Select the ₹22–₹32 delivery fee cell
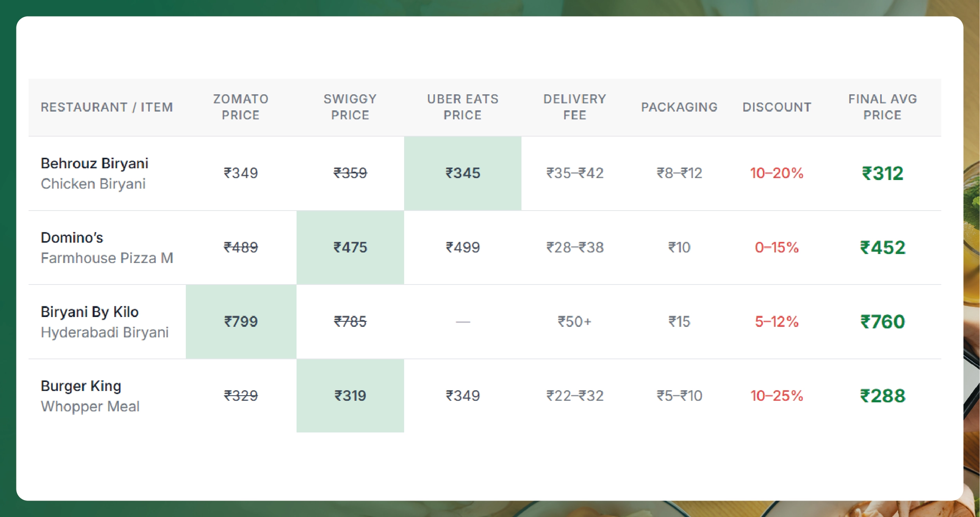 point(575,396)
